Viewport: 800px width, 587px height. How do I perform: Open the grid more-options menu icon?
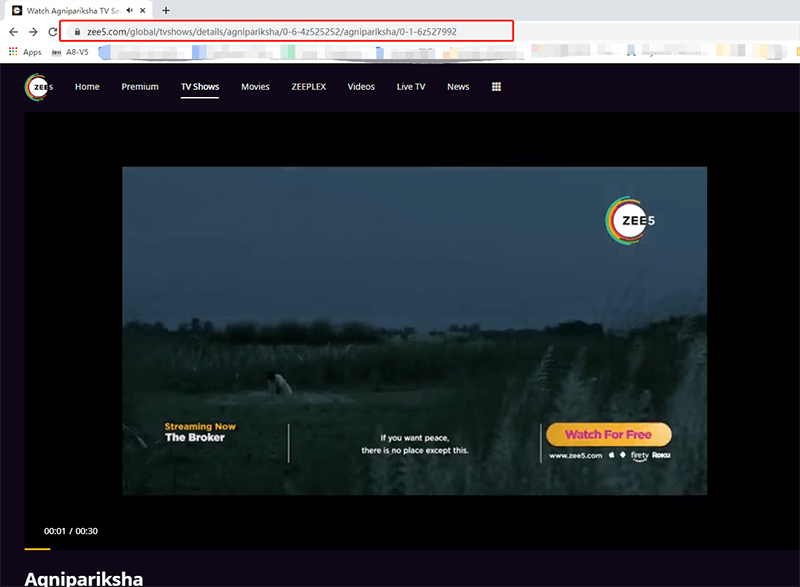pyautogui.click(x=496, y=87)
